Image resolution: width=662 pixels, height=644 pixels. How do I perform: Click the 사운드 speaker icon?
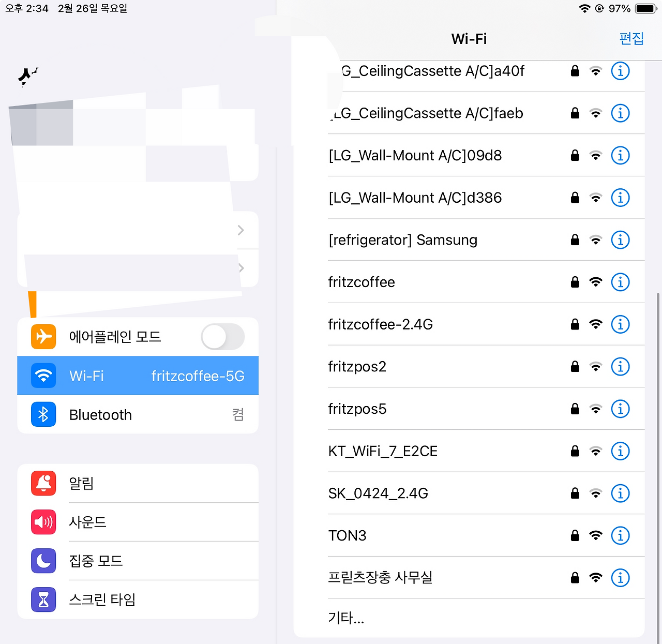click(x=43, y=522)
